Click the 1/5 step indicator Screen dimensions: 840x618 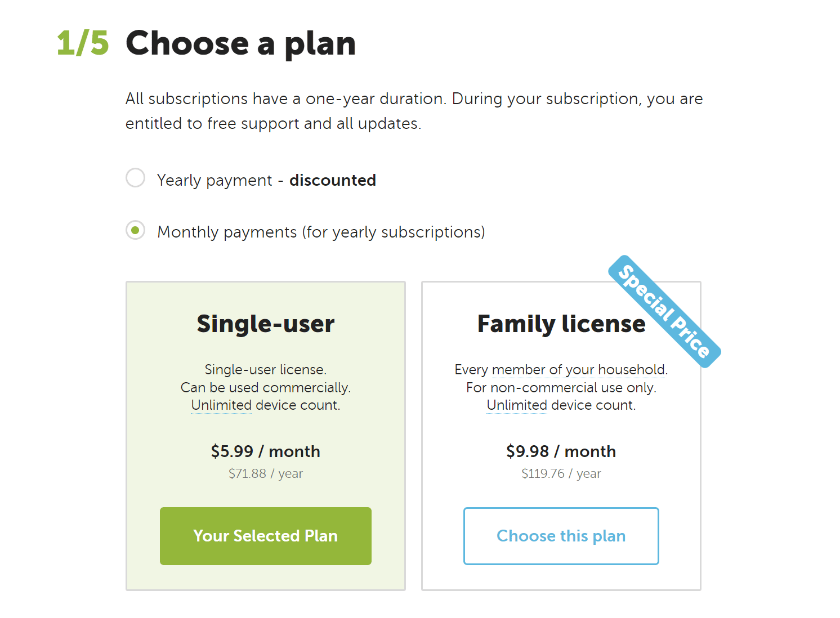(82, 43)
